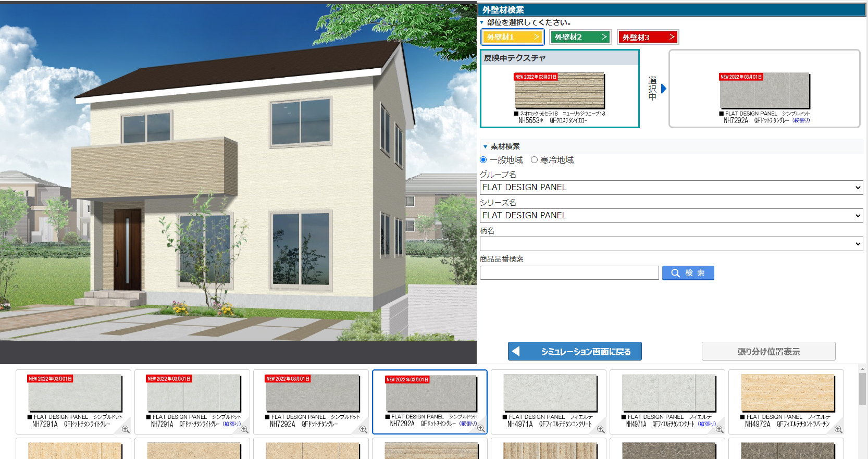Click the magnifier on first NH4971A swatch

(x=601, y=429)
